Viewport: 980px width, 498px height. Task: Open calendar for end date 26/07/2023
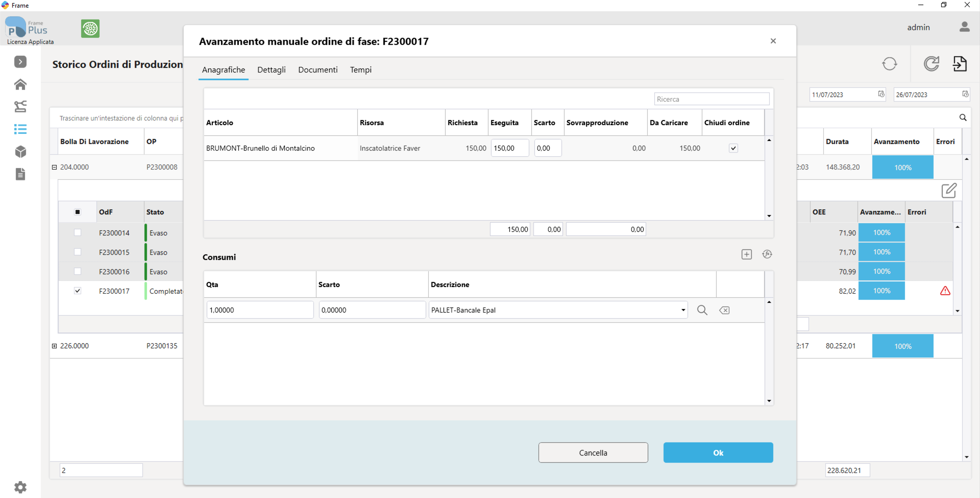click(965, 94)
